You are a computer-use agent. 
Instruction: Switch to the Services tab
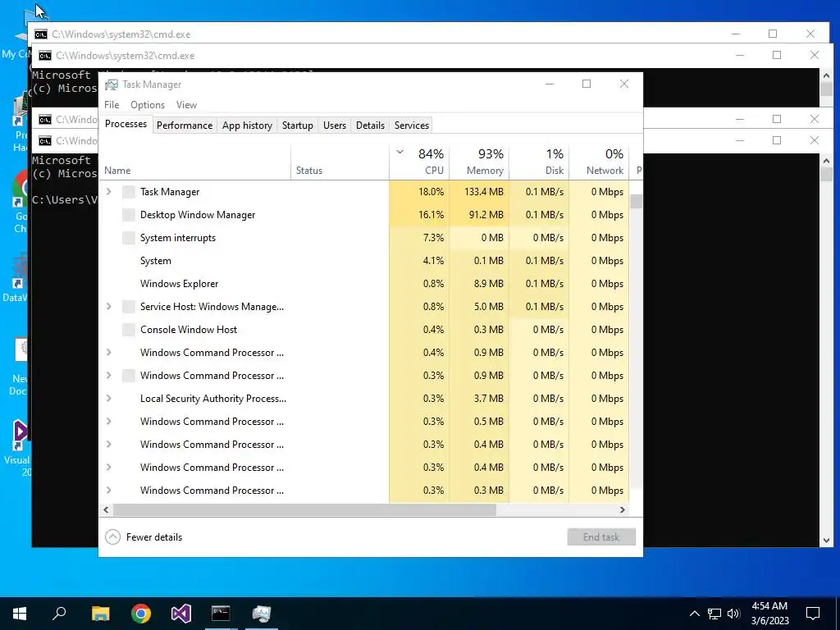pyautogui.click(x=412, y=126)
